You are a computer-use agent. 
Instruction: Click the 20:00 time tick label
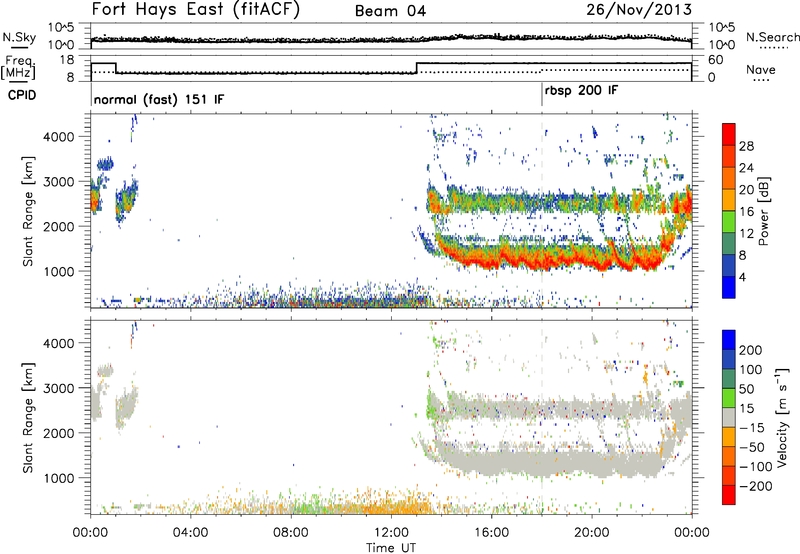click(592, 533)
